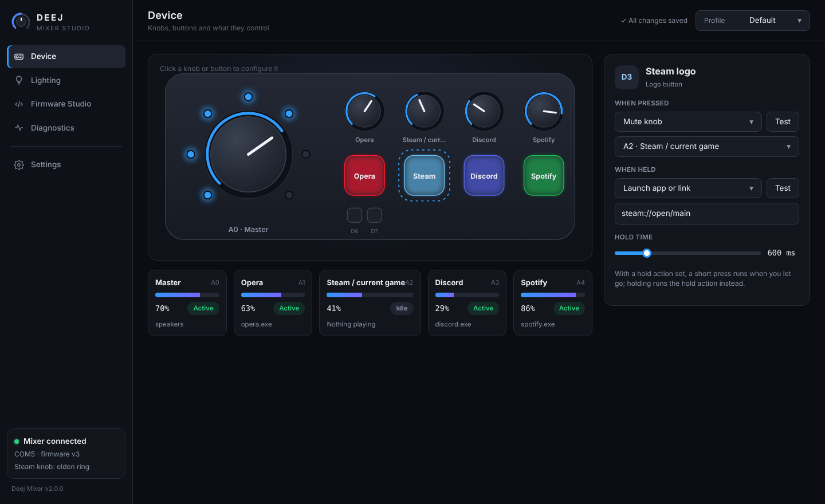Viewport: 825px width, 504px height.
Task: Select the D6 small button
Action: [355, 215]
